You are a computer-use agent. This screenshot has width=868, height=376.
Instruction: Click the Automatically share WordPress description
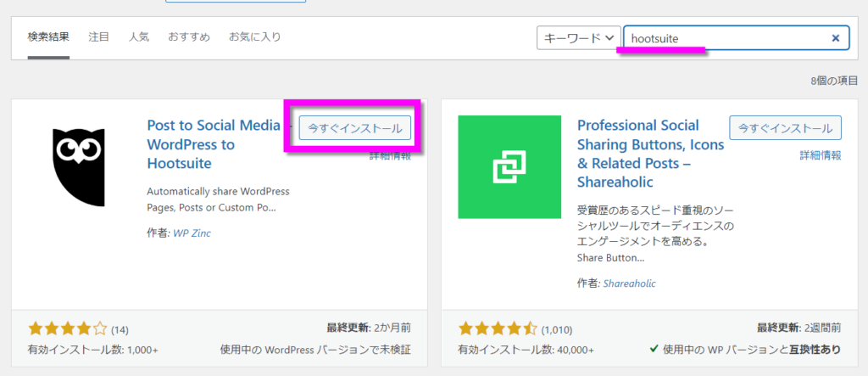tap(219, 200)
